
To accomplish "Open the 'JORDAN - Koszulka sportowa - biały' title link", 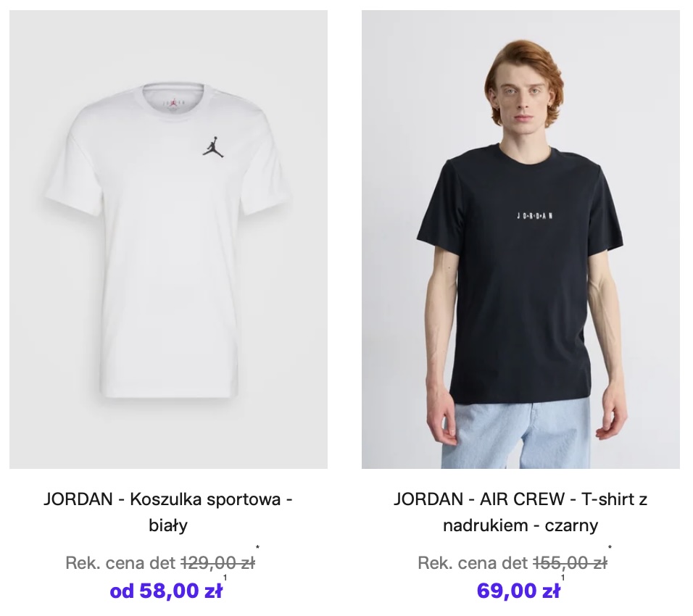I will (x=168, y=512).
